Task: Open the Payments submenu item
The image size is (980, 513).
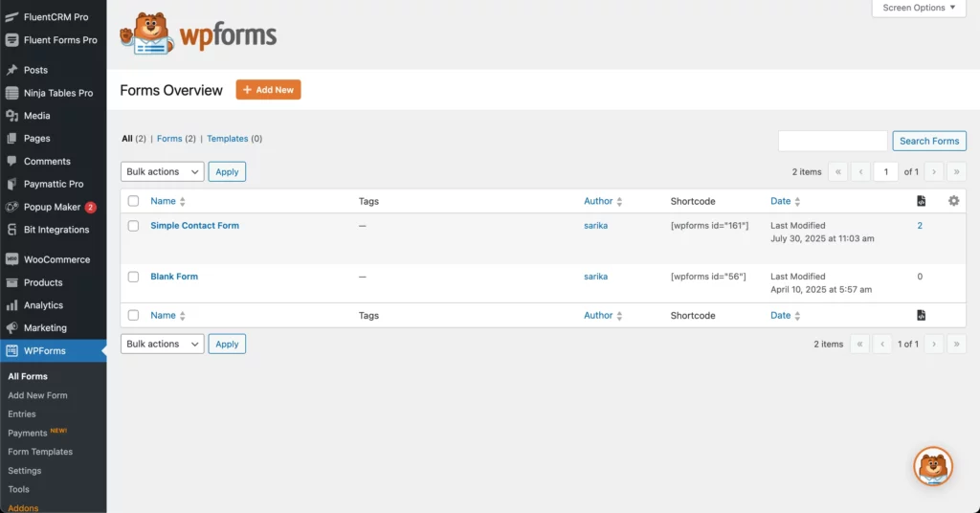Action: pyautogui.click(x=28, y=433)
